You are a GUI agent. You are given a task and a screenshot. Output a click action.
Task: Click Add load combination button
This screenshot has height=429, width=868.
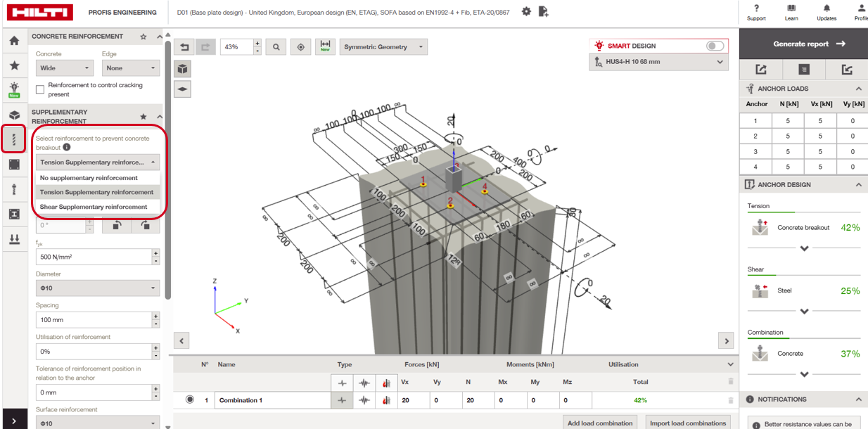(601, 423)
